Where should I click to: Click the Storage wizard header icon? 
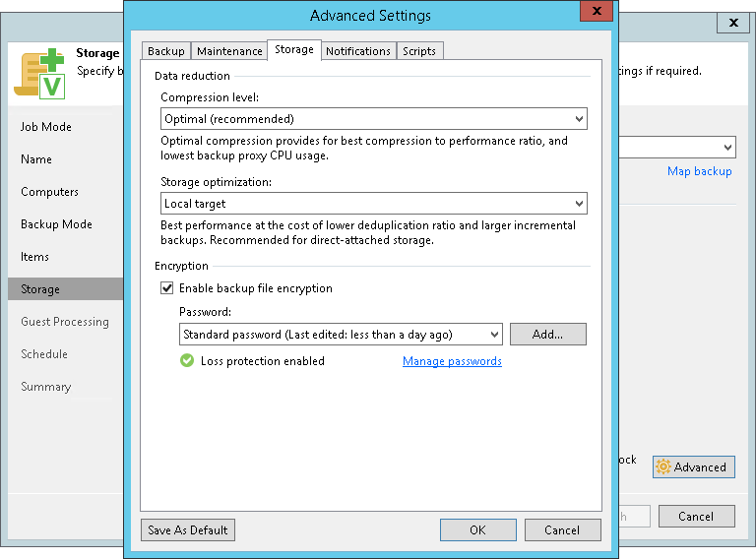(x=39, y=72)
